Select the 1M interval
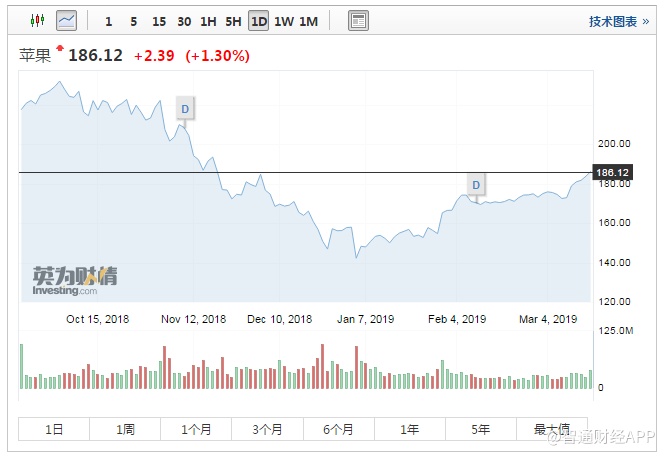The height and width of the screenshot is (456, 665). tap(309, 21)
